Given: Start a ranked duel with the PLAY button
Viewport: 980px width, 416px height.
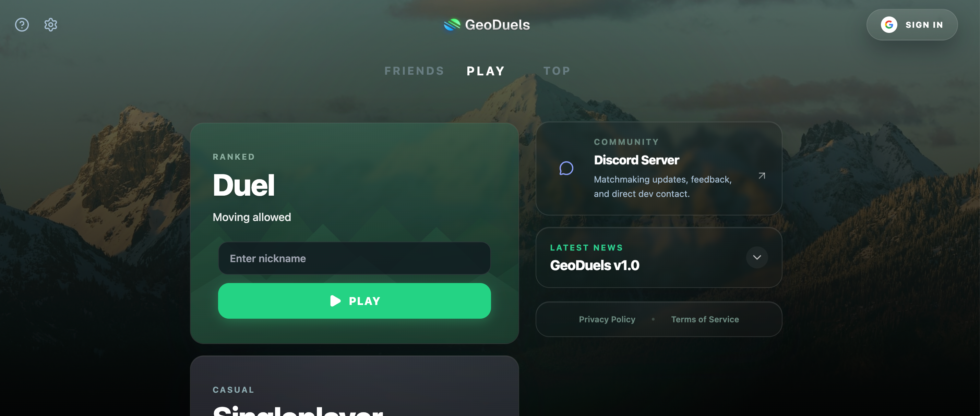Looking at the screenshot, I should [x=354, y=301].
